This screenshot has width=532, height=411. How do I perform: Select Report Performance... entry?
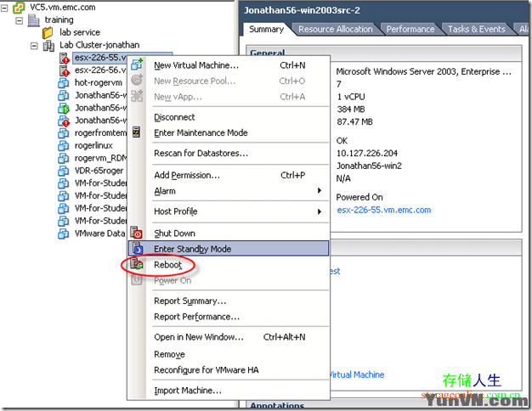[x=229, y=317]
